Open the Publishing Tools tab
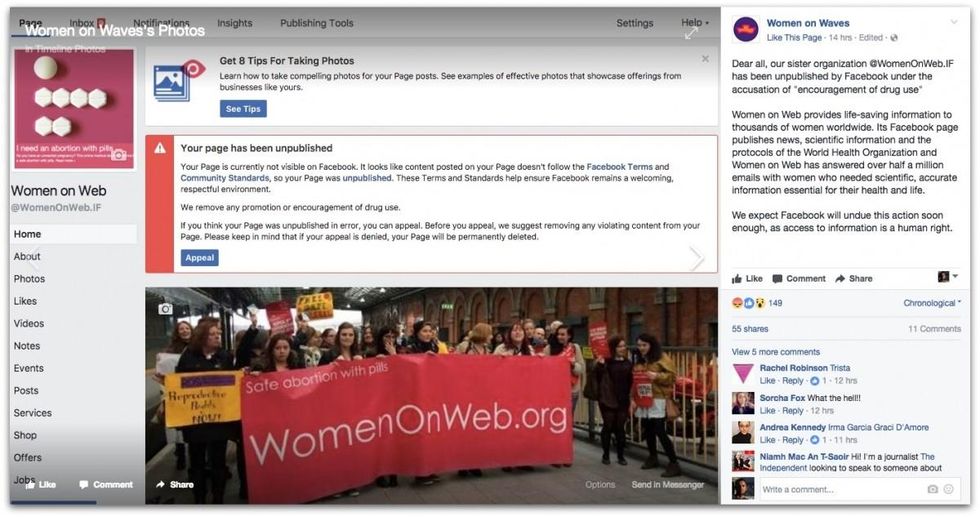The width and height of the screenshot is (980, 517). click(x=317, y=23)
